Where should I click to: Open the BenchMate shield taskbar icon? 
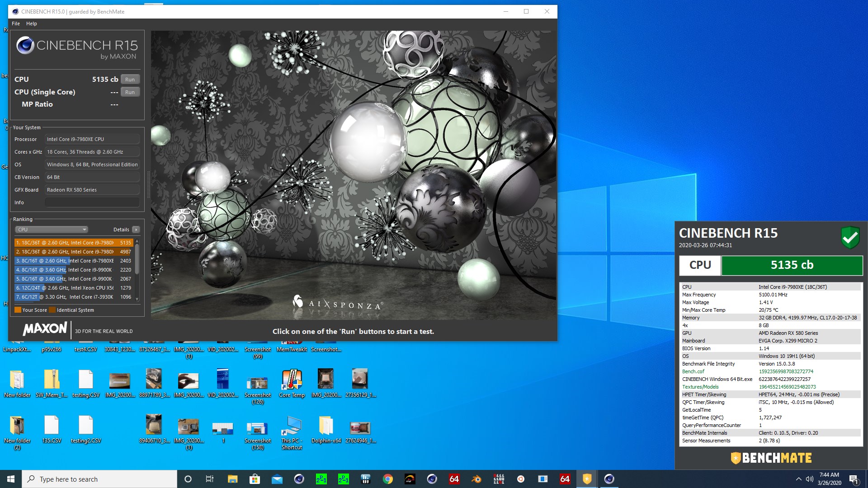click(x=587, y=479)
